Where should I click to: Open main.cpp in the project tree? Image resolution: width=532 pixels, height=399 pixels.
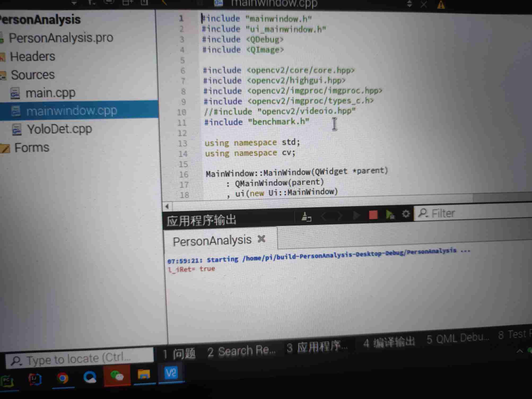(x=50, y=93)
